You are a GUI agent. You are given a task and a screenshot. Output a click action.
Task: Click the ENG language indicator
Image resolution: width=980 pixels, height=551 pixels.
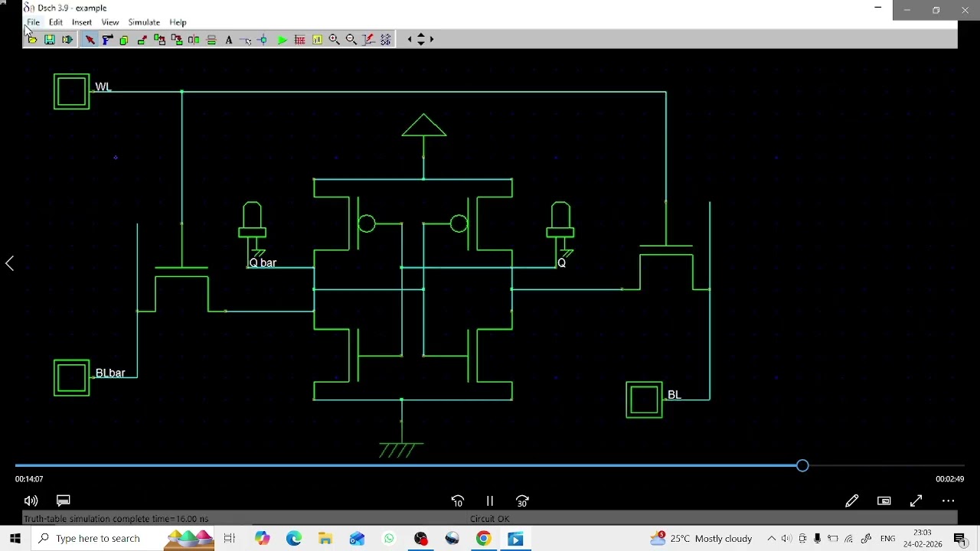pos(887,539)
